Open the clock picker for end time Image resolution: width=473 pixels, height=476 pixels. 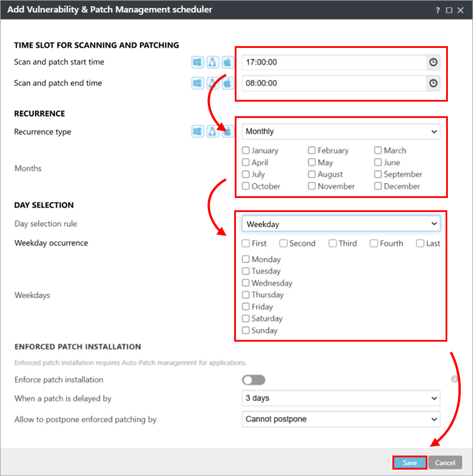433,84
